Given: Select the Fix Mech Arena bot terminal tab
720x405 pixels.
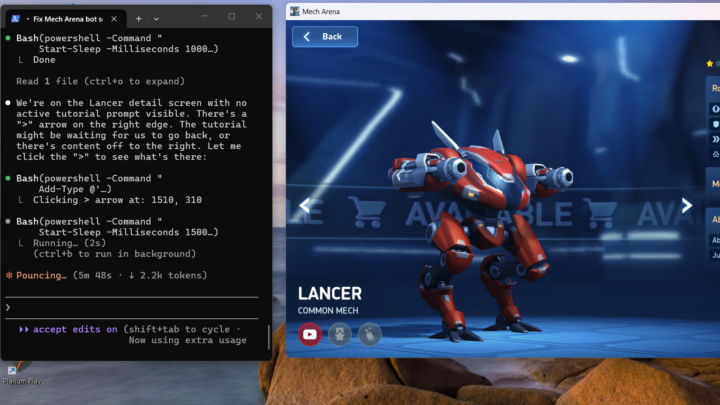Looking at the screenshot, I should pos(66,19).
